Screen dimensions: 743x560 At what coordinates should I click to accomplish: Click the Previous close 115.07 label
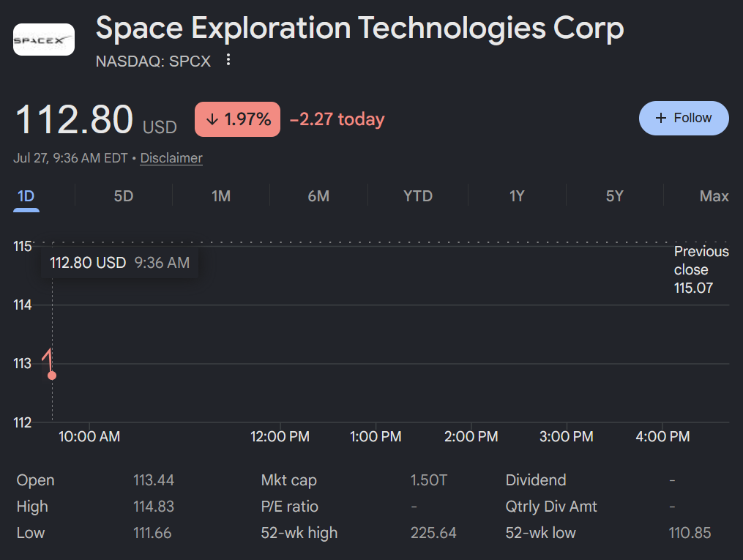[701, 269]
